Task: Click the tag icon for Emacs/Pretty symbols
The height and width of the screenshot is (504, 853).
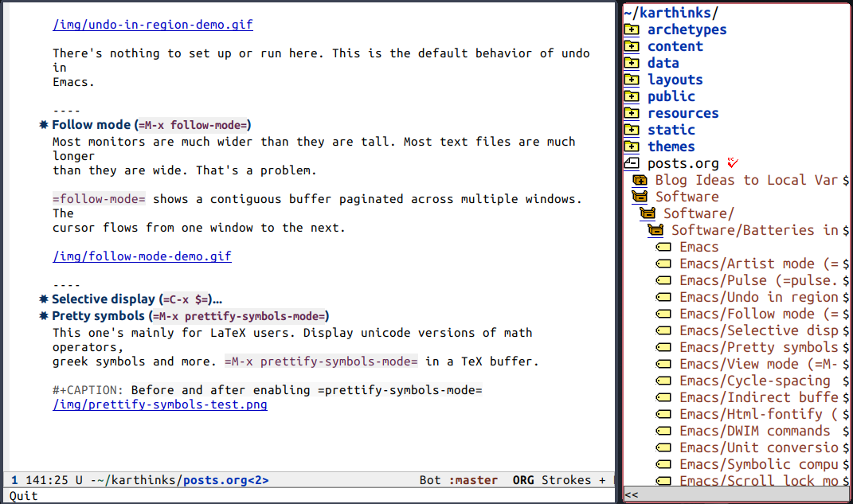Action: (663, 347)
